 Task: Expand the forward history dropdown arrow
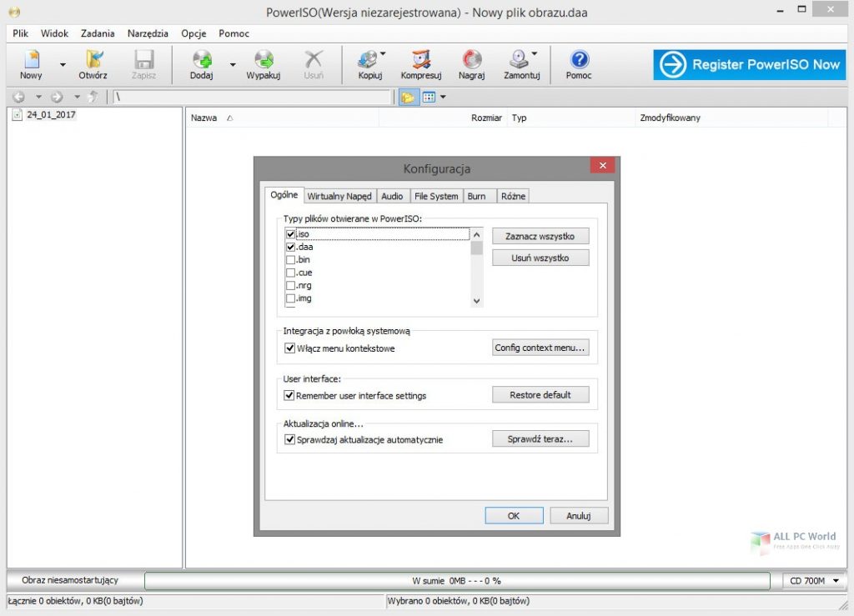[77, 97]
